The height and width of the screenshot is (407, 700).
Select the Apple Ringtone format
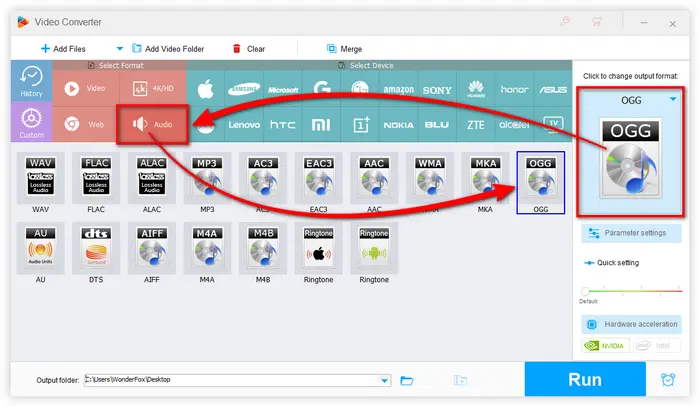pos(318,248)
